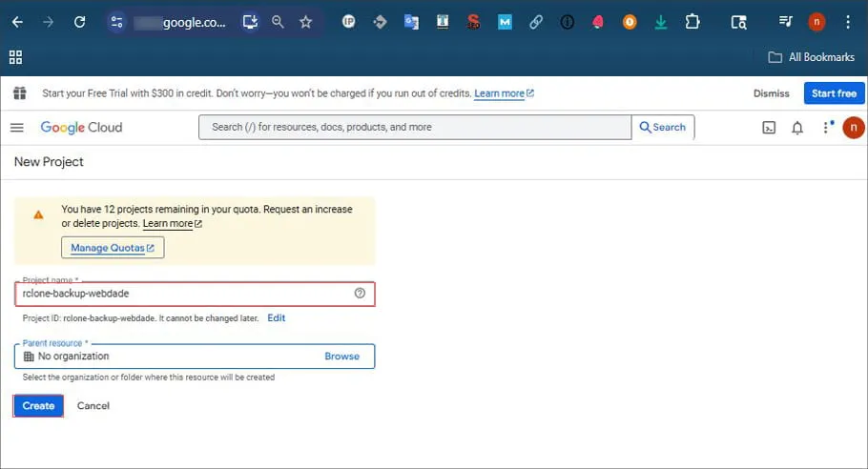Click the Create button

click(x=38, y=406)
